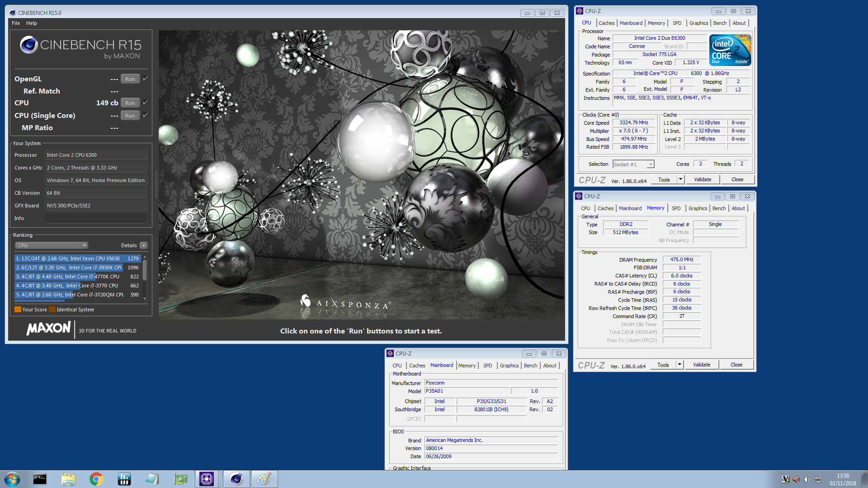Screen dimensions: 868x488
Task: Select ranking entry Intel Core i7-3930K
Action: coord(78,267)
